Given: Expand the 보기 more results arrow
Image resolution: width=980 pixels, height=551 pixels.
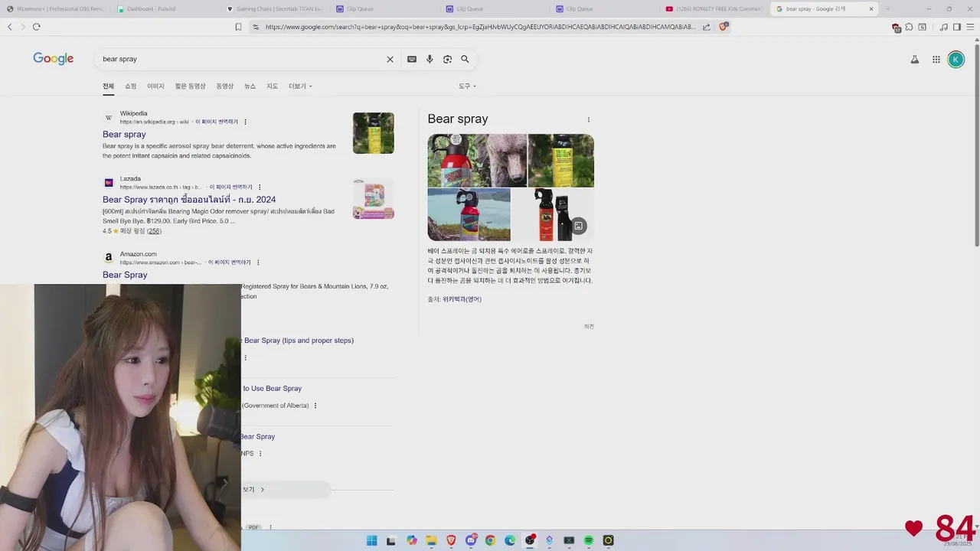Looking at the screenshot, I should pos(262,490).
